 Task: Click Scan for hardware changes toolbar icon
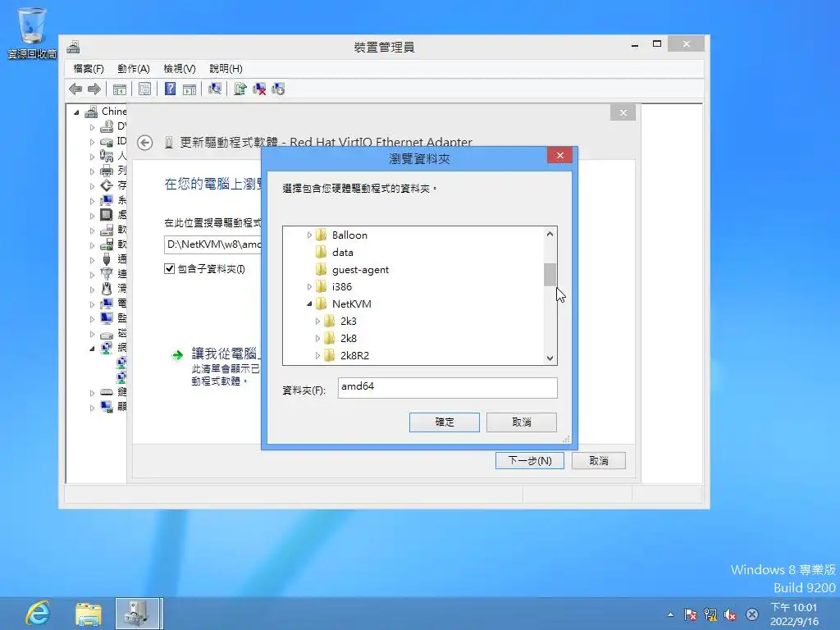[215, 89]
